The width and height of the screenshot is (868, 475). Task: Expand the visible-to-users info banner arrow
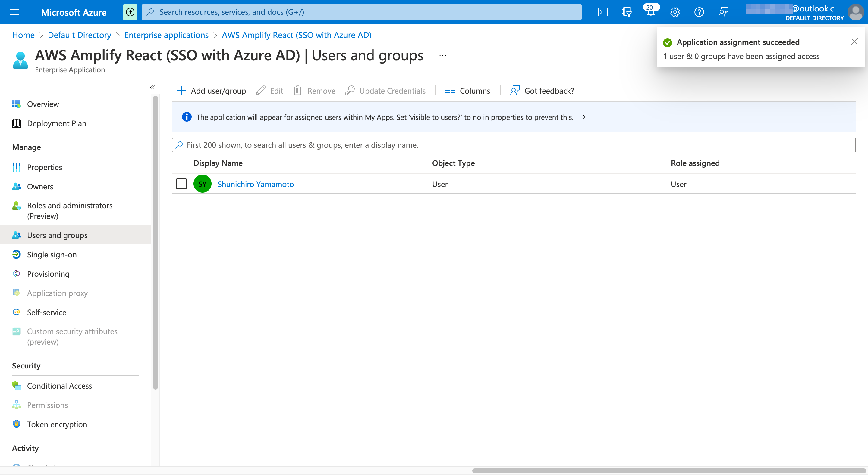pyautogui.click(x=582, y=117)
